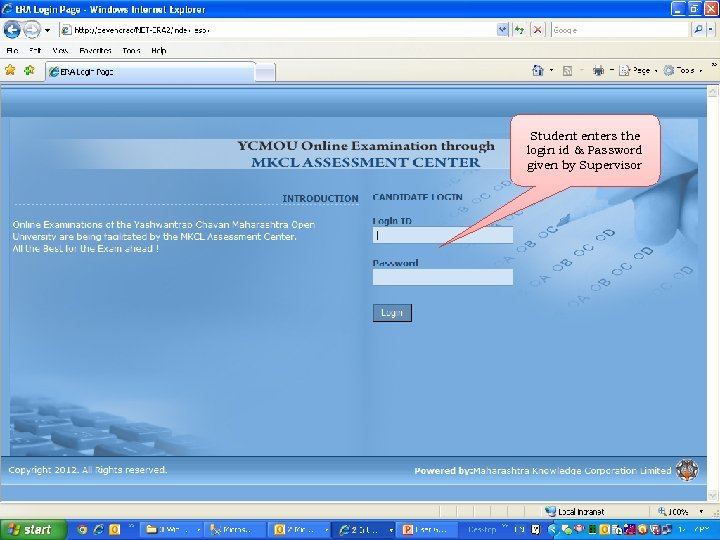Open the Favorites menu
The width and height of the screenshot is (720, 540).
95,51
